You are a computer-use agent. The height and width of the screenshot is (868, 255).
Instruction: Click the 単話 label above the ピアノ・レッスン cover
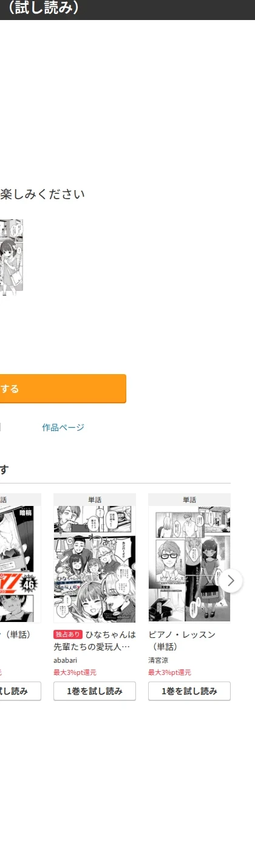(189, 500)
